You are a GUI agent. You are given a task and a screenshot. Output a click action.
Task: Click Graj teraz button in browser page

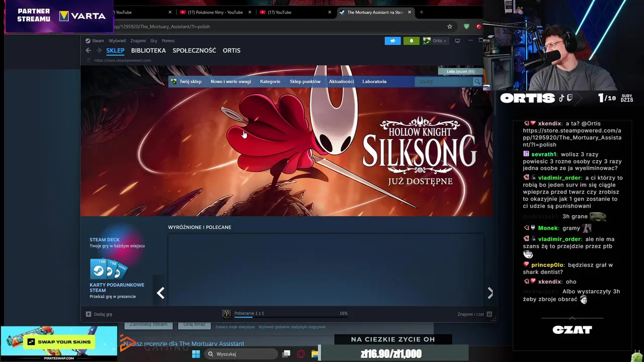pos(194,325)
